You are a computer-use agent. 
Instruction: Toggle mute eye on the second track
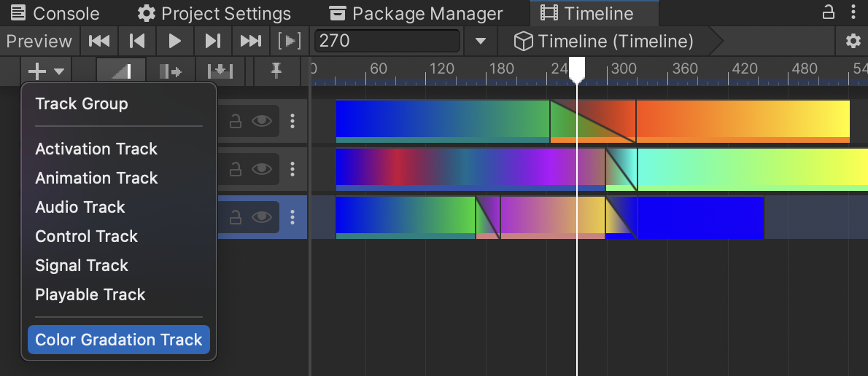tap(262, 168)
